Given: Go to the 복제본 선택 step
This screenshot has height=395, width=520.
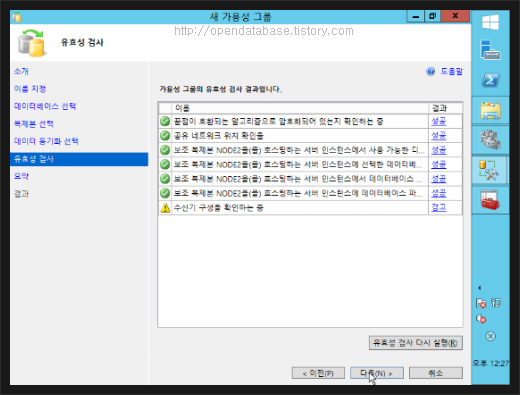Looking at the screenshot, I should tap(34, 124).
